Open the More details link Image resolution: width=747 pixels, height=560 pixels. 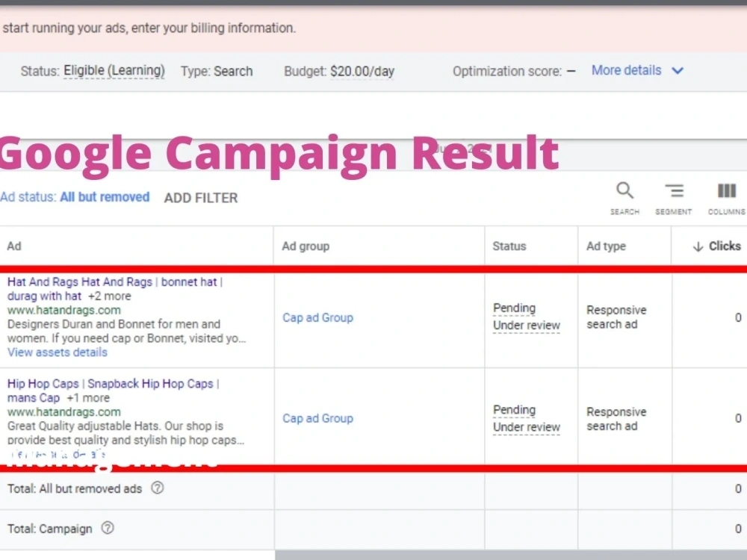[x=626, y=70]
